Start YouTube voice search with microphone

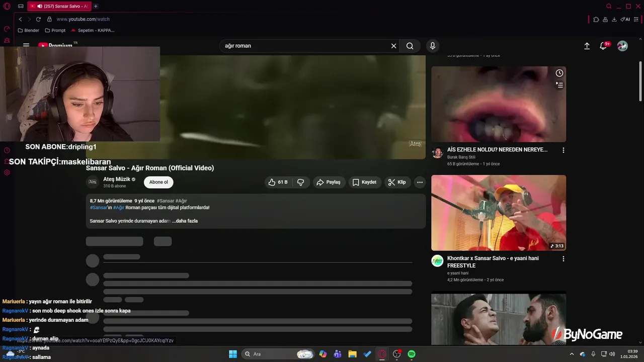point(432,46)
